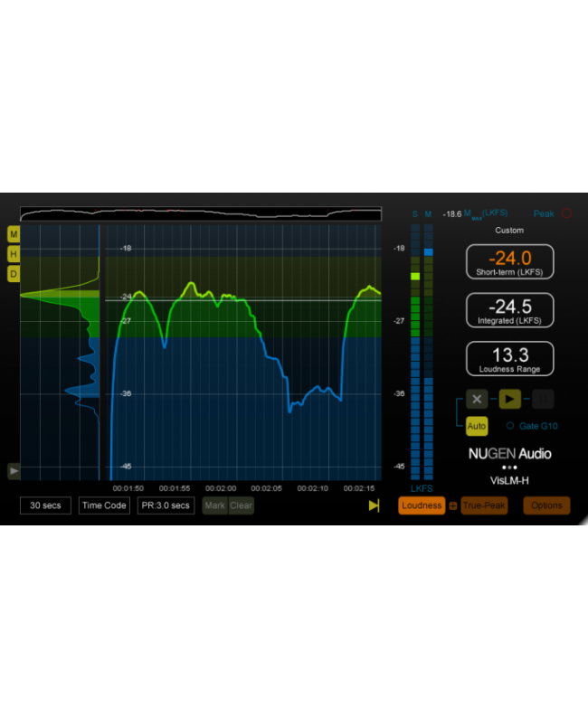The width and height of the screenshot is (588, 718).
Task: Click the Short-term -24.0 readout
Action: (509, 262)
